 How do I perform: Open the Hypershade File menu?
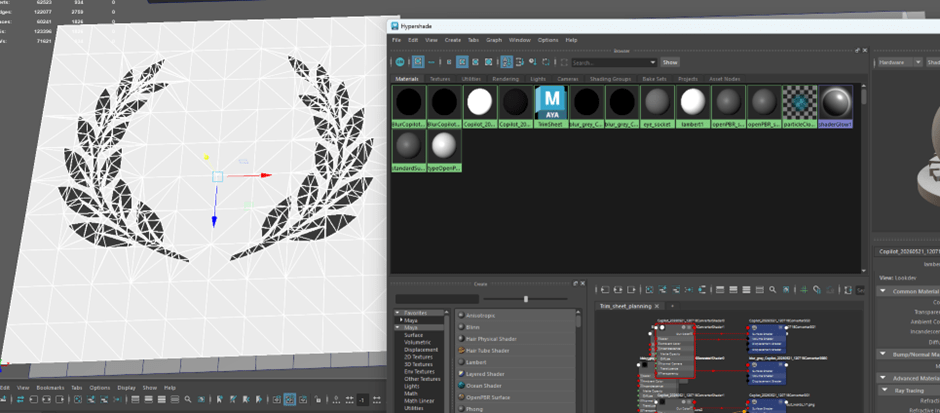396,40
